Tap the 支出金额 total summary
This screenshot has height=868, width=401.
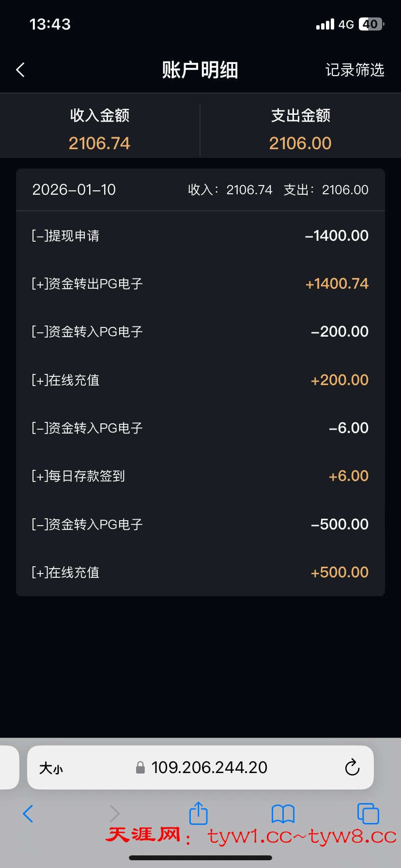(x=300, y=129)
